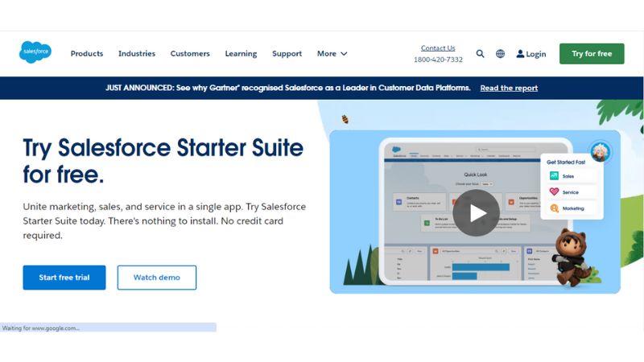This screenshot has width=644, height=362.
Task: Click the Marketing magnifier icon
Action: [x=554, y=208]
